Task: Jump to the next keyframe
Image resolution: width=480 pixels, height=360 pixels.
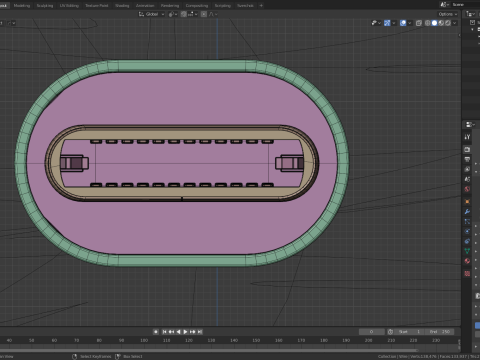Action: [192, 332]
